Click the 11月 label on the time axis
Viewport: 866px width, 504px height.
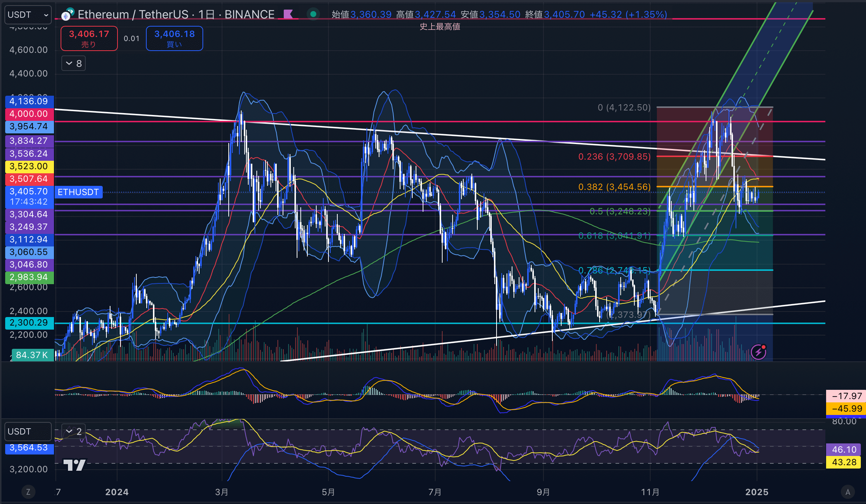tap(650, 492)
